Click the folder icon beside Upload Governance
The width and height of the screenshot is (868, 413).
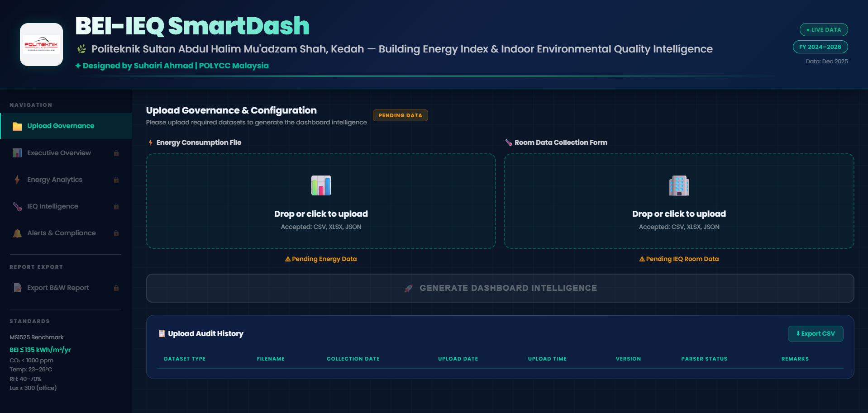[x=17, y=126]
